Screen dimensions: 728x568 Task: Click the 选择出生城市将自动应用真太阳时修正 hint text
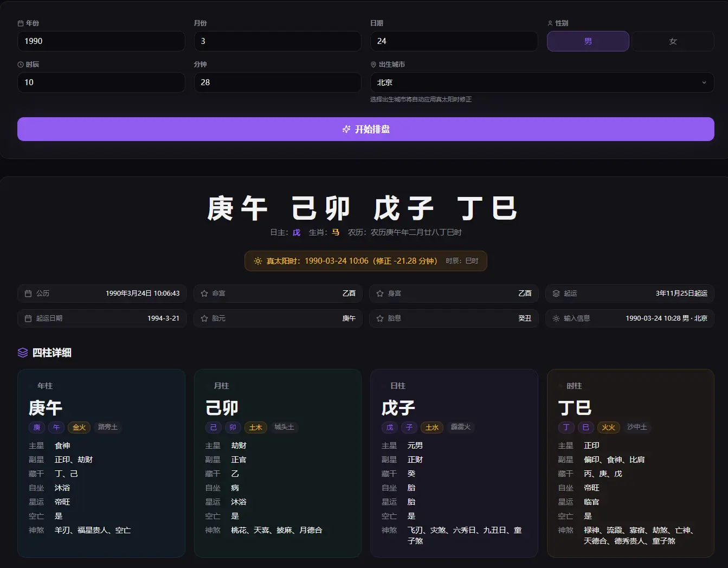click(x=421, y=100)
